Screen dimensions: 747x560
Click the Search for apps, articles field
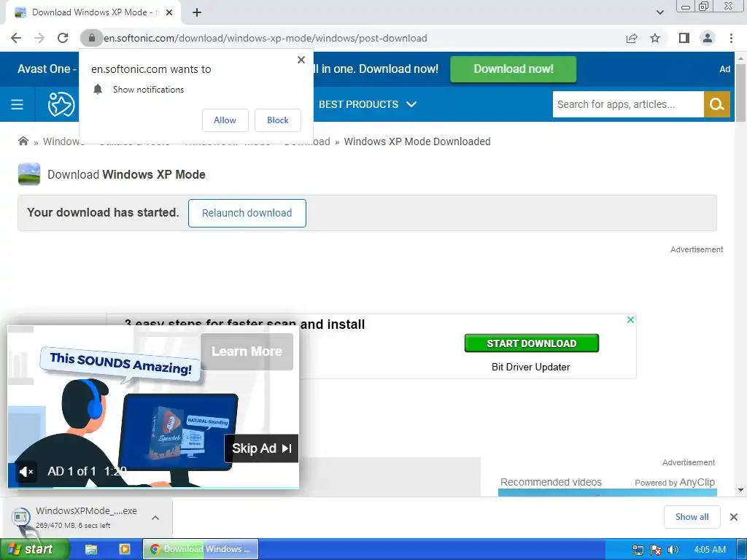(x=628, y=104)
